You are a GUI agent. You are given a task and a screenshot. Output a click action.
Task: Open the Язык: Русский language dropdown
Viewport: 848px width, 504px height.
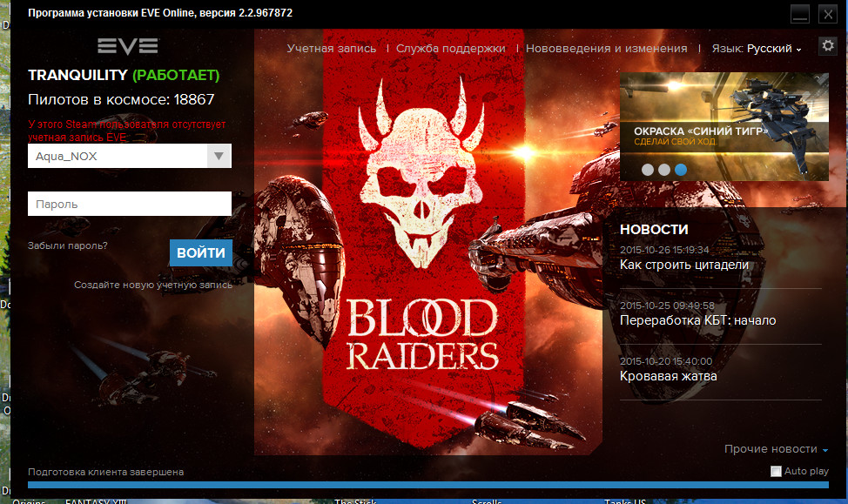[756, 49]
